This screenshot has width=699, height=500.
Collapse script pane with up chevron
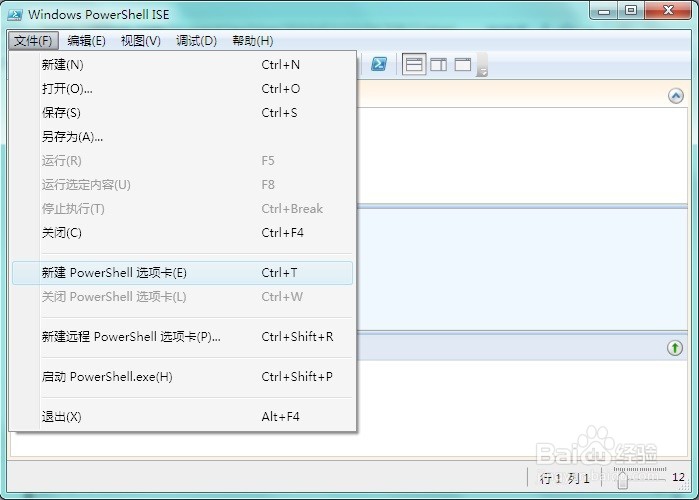tap(676, 96)
